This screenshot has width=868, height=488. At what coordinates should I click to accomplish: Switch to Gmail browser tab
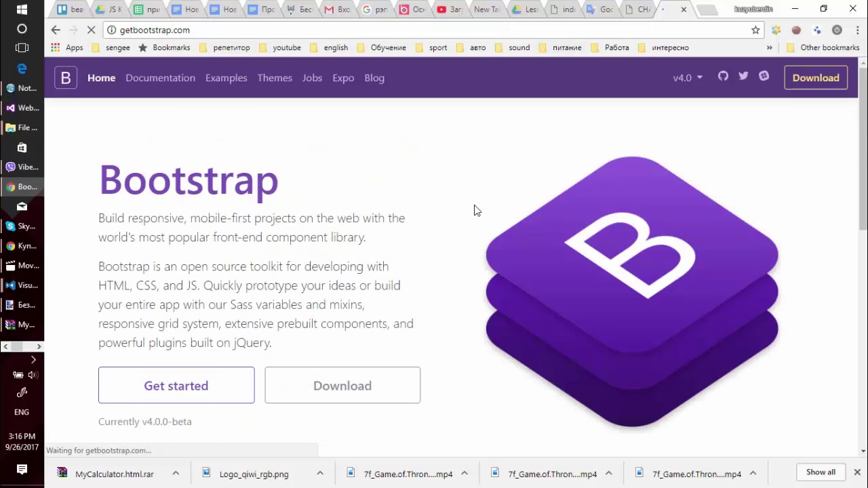click(x=337, y=9)
